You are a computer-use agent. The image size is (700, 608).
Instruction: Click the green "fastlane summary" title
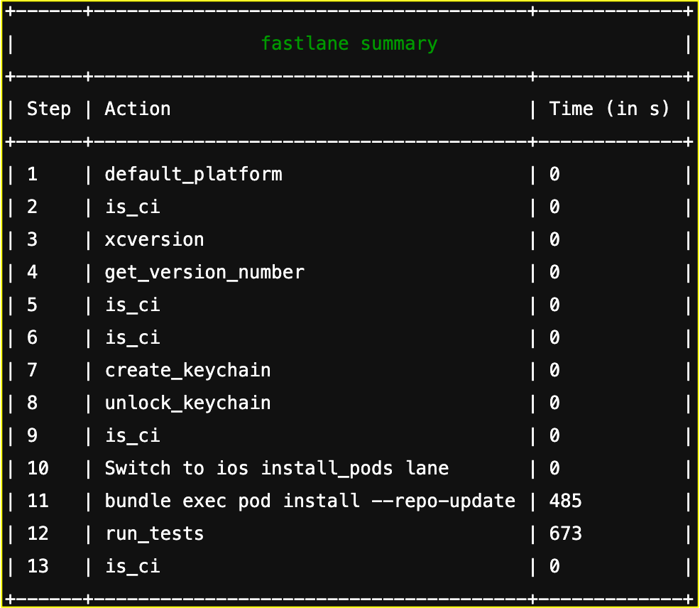pos(349,44)
